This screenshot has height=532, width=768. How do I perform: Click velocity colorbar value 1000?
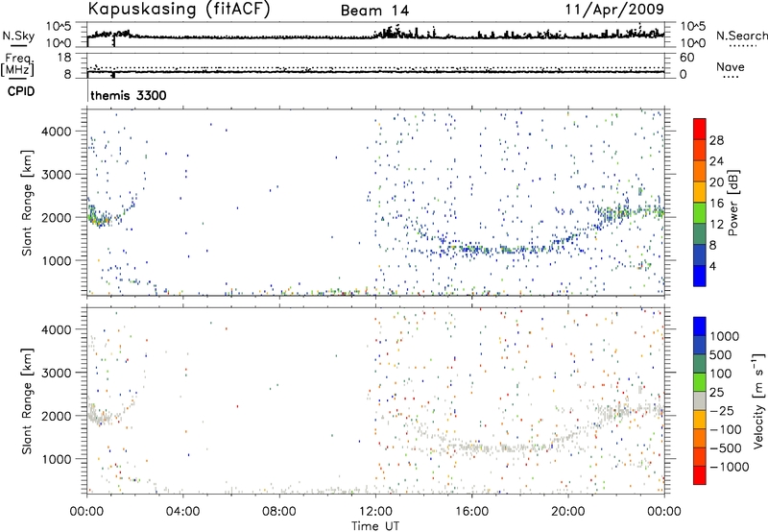coord(724,336)
